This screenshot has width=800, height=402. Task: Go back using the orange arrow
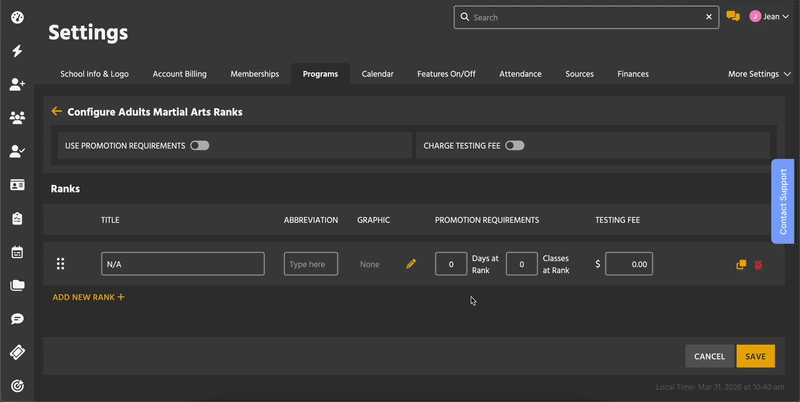coord(57,111)
